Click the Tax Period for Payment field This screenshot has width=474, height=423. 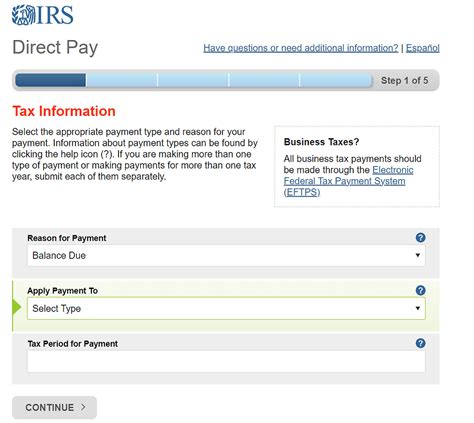226,361
